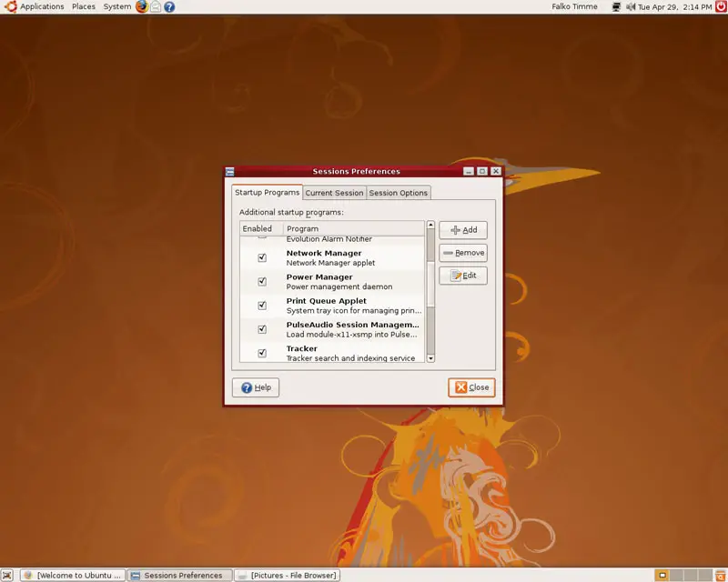Restore the Pictures - File Browser taskbar window
The image size is (728, 582).
287,576
